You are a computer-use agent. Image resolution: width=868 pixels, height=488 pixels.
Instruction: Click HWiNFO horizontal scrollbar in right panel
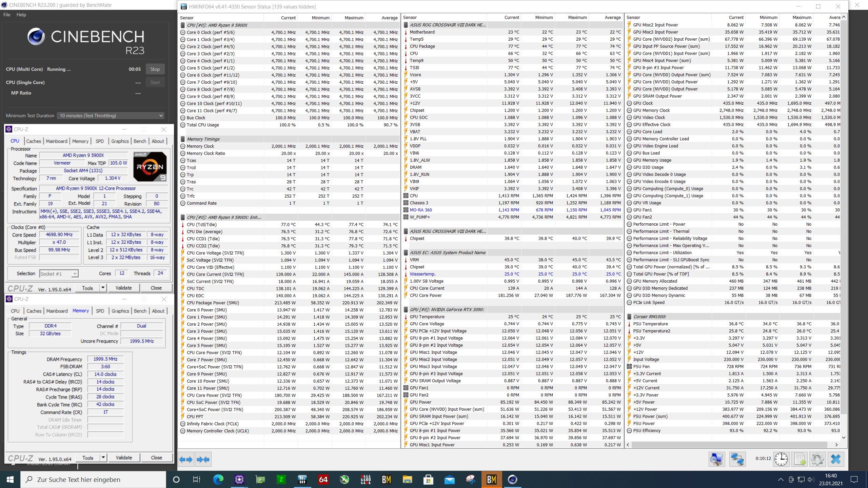coord(729,445)
